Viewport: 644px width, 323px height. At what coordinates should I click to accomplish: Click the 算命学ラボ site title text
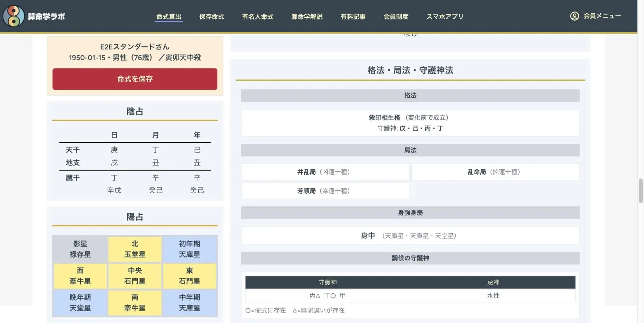[x=46, y=16]
